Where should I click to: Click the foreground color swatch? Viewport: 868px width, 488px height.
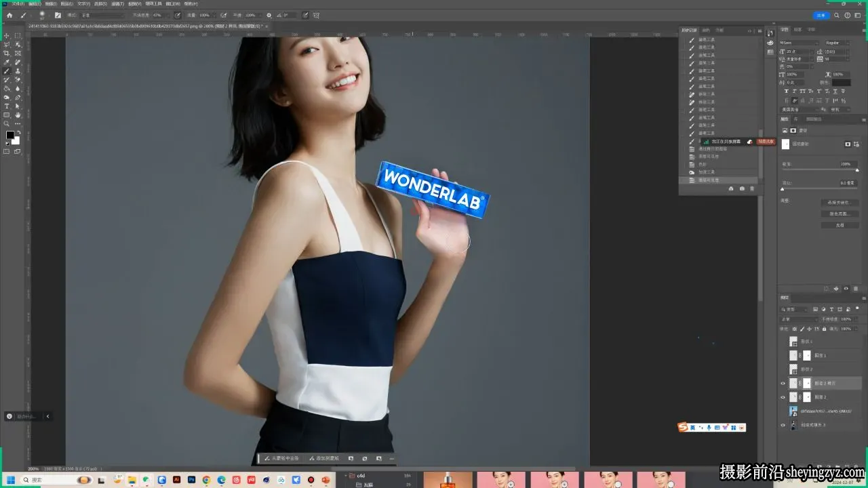click(10, 136)
